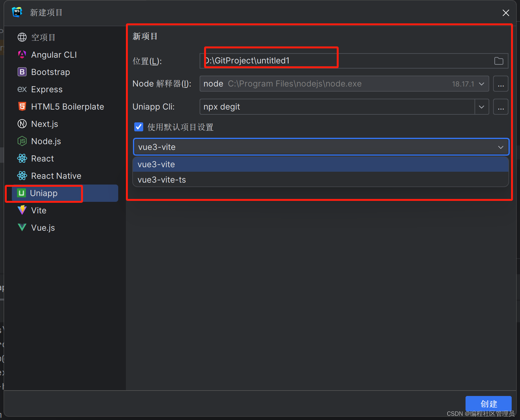
Task: Select the Angular CLI project type
Action: [x=54, y=54]
